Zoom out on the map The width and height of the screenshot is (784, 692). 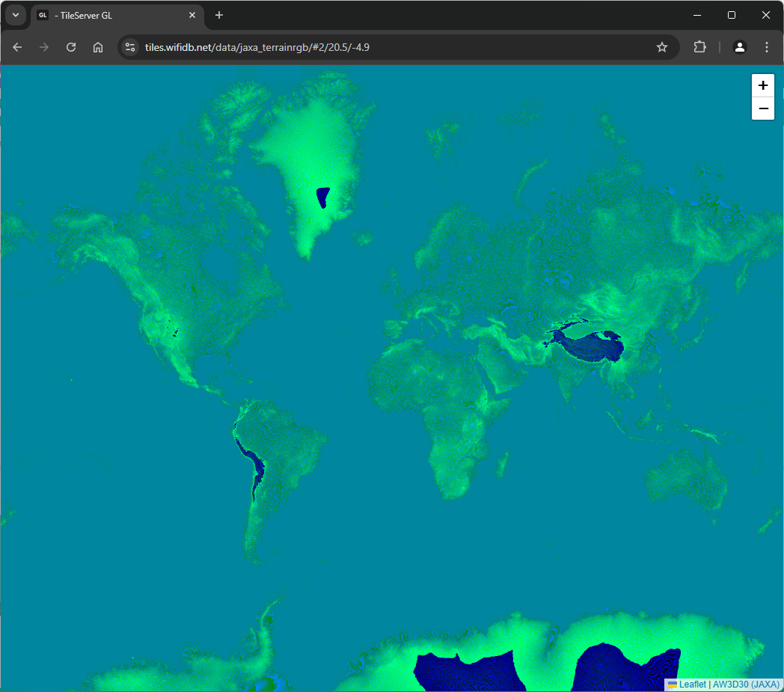pos(762,108)
